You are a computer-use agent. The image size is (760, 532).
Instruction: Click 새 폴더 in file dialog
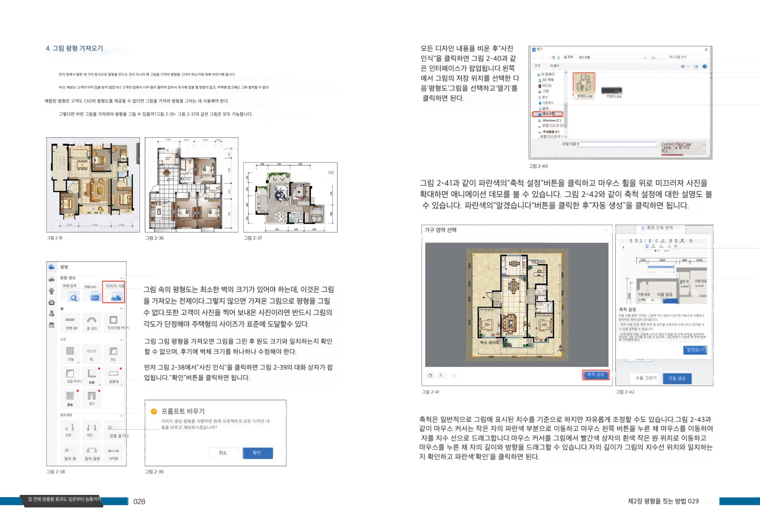click(554, 66)
